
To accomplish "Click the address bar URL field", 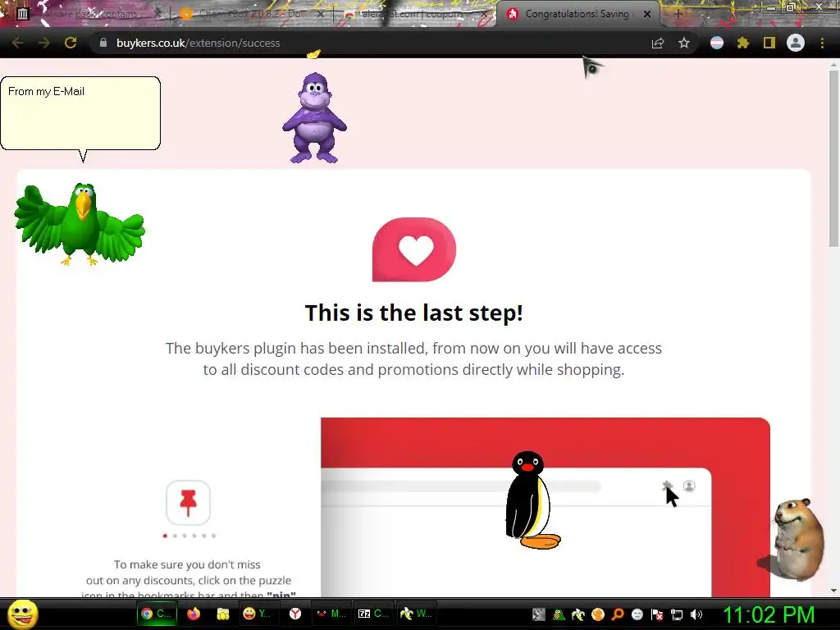I will (x=370, y=43).
